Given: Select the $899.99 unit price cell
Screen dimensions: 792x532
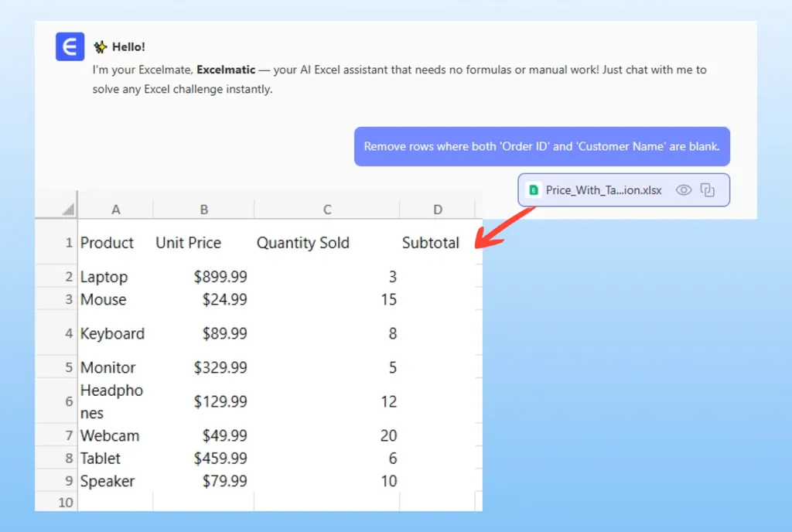Looking at the screenshot, I should [220, 277].
